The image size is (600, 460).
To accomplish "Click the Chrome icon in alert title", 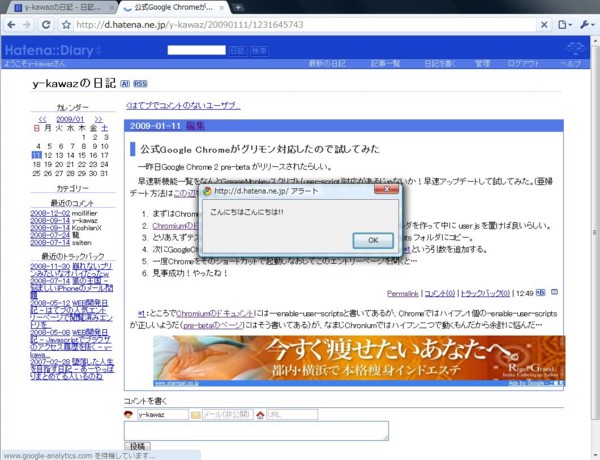I will click(x=207, y=191).
